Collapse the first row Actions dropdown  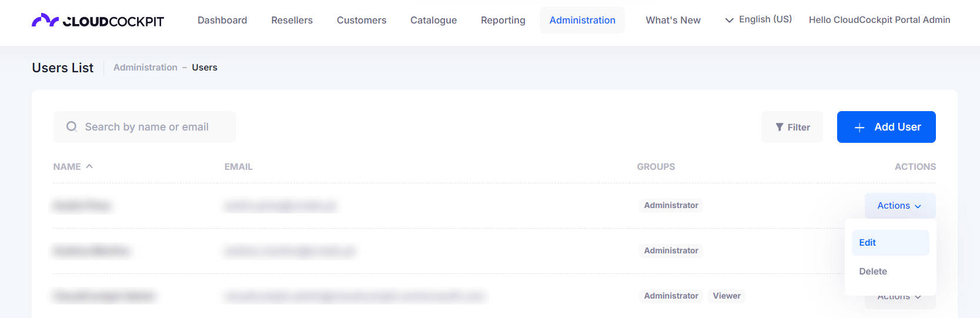[899, 206]
